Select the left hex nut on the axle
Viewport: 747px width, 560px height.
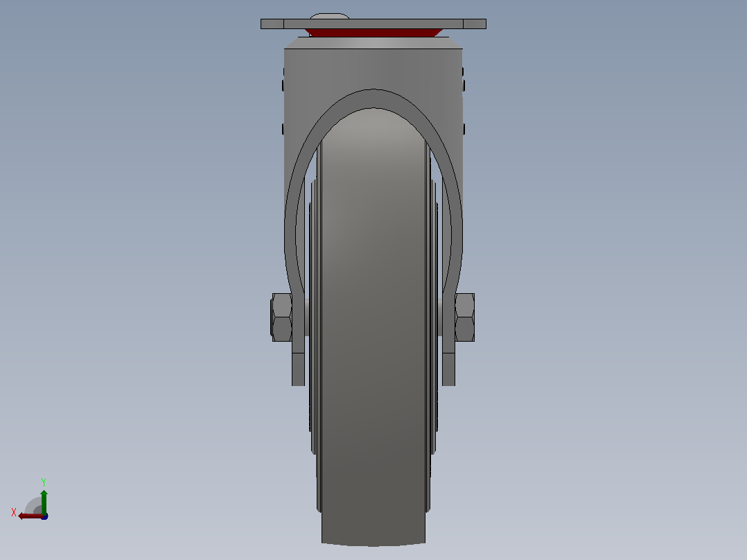(281, 317)
